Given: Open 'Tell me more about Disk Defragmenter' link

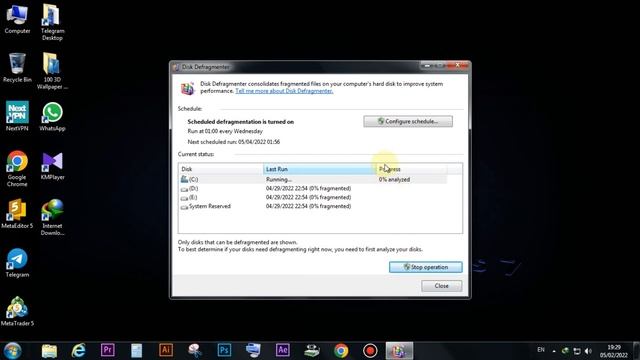Looking at the screenshot, I should (x=284, y=91).
